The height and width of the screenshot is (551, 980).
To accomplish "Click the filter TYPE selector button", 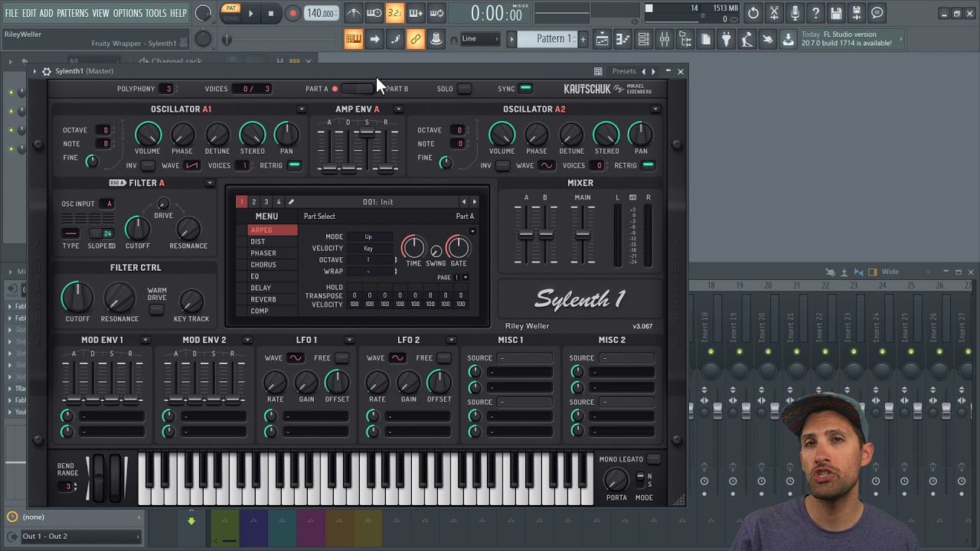I will [70, 233].
